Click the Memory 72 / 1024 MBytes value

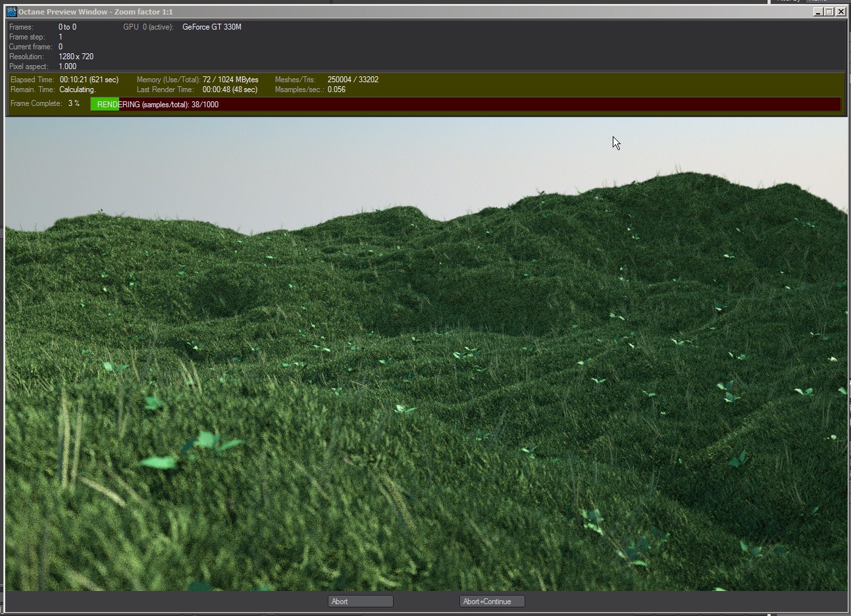[230, 80]
